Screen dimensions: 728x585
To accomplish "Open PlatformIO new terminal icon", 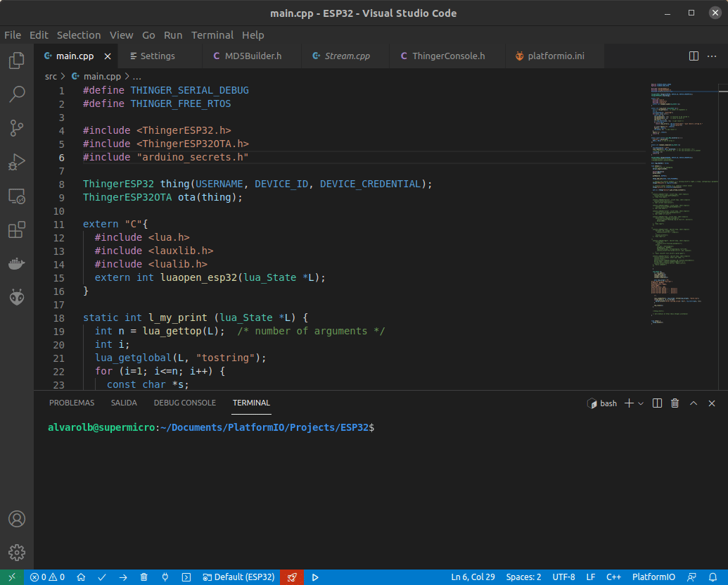I will [x=186, y=577].
